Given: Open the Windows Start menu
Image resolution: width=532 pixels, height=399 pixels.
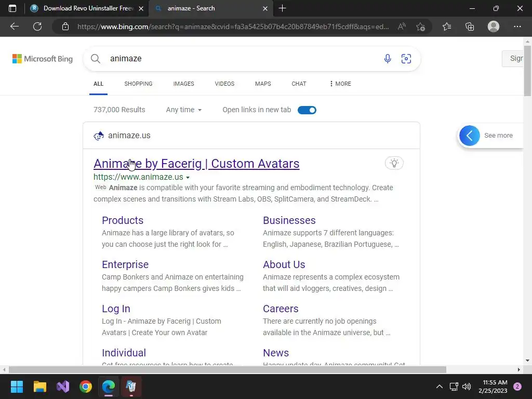Looking at the screenshot, I should tap(17, 387).
